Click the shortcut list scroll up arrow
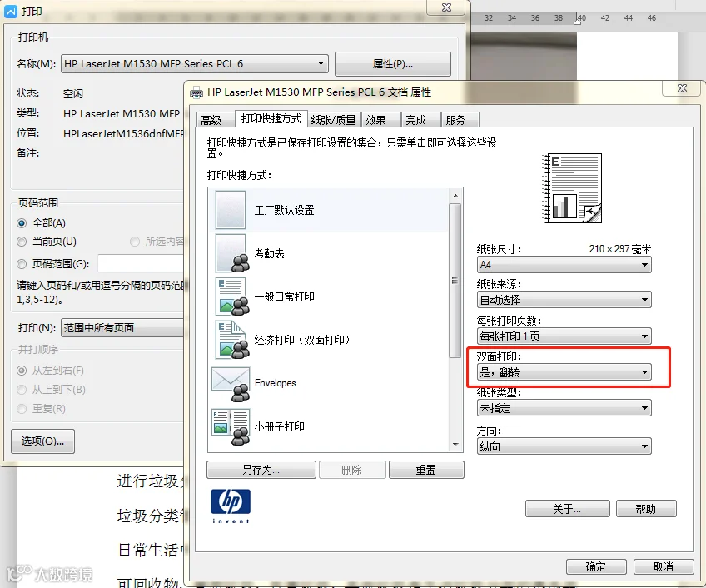Viewport: 706px width, 588px height. click(455, 196)
